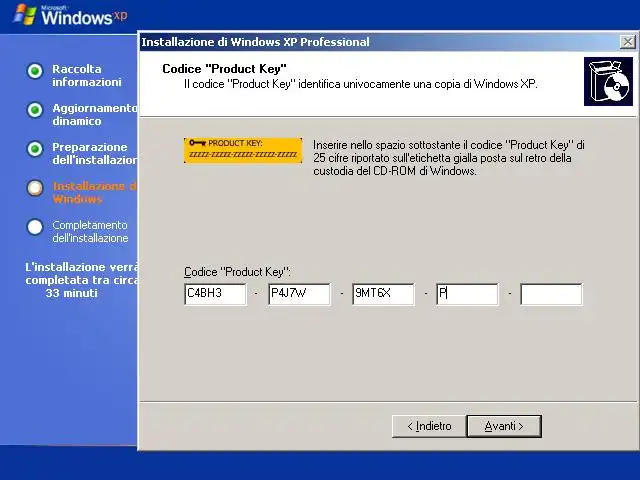Click the "33 minuti" remaining time text
Image resolution: width=640 pixels, height=480 pixels.
coord(71,293)
